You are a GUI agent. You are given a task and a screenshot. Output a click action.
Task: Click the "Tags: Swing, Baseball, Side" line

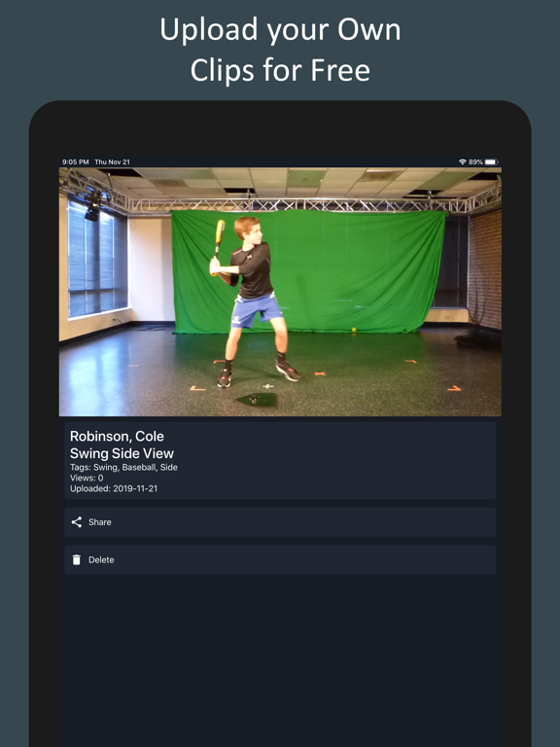123,467
